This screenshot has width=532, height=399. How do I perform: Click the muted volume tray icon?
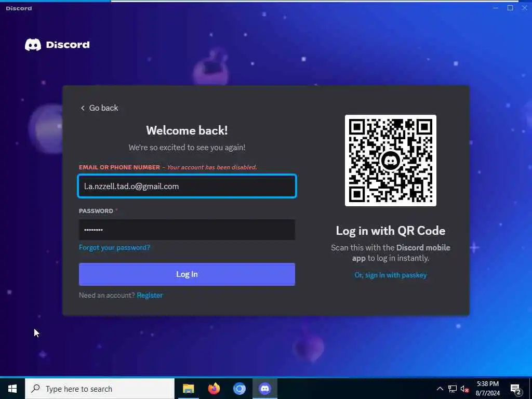[x=464, y=389]
